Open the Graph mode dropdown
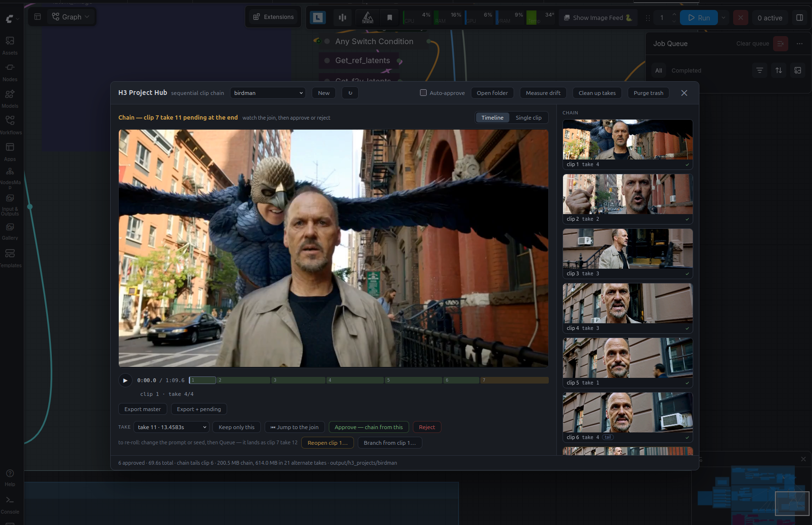 71,17
